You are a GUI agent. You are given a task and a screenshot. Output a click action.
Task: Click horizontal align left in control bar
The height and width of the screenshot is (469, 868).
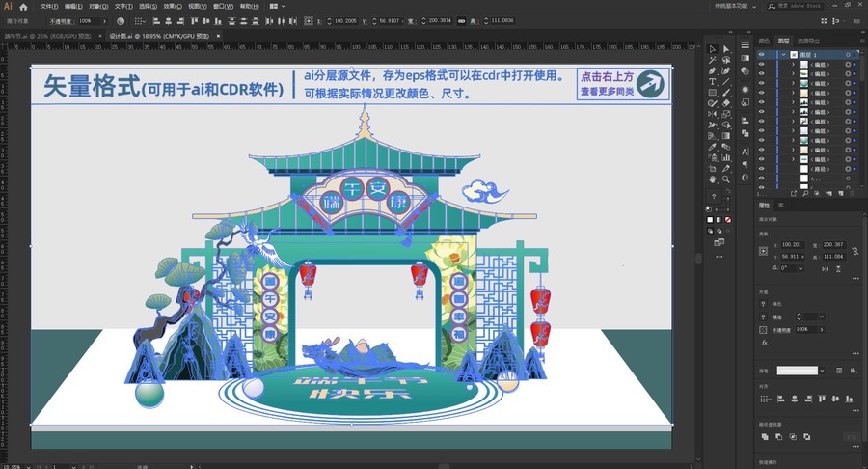pos(156,21)
